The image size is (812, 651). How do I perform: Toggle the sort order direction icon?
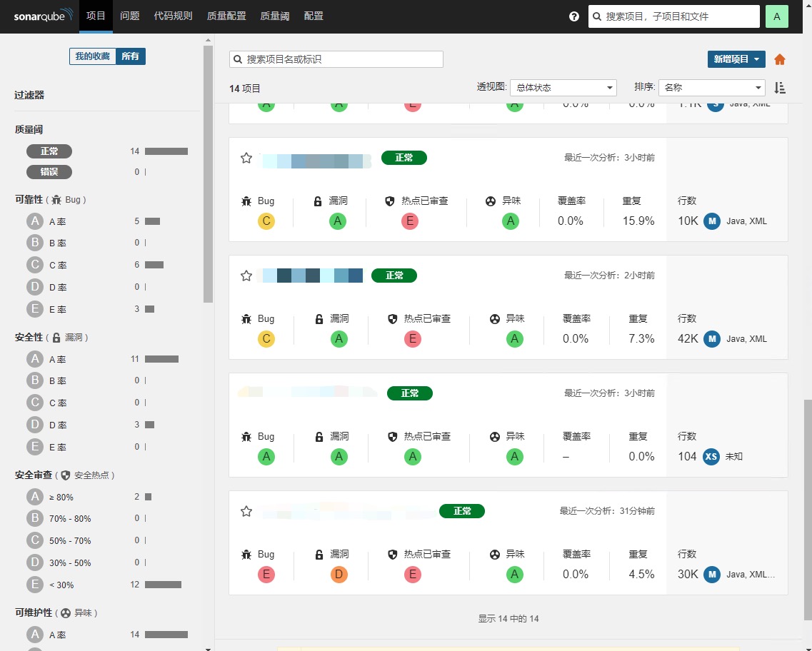click(780, 88)
